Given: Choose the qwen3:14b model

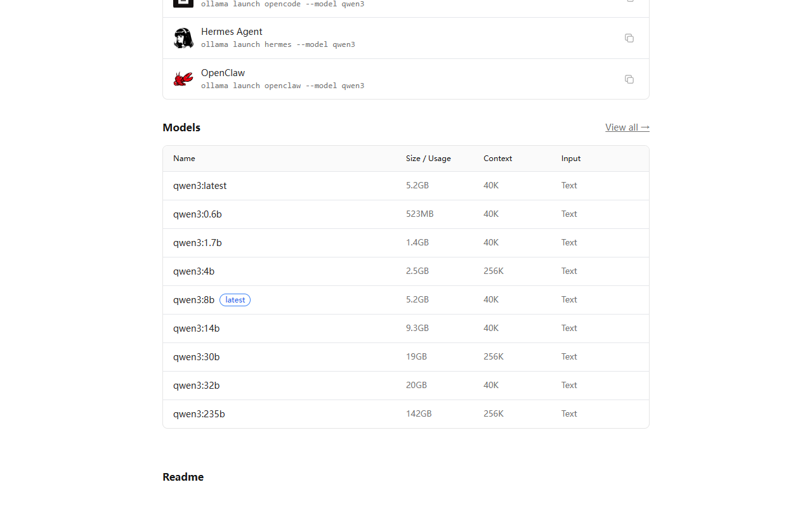Looking at the screenshot, I should [196, 328].
